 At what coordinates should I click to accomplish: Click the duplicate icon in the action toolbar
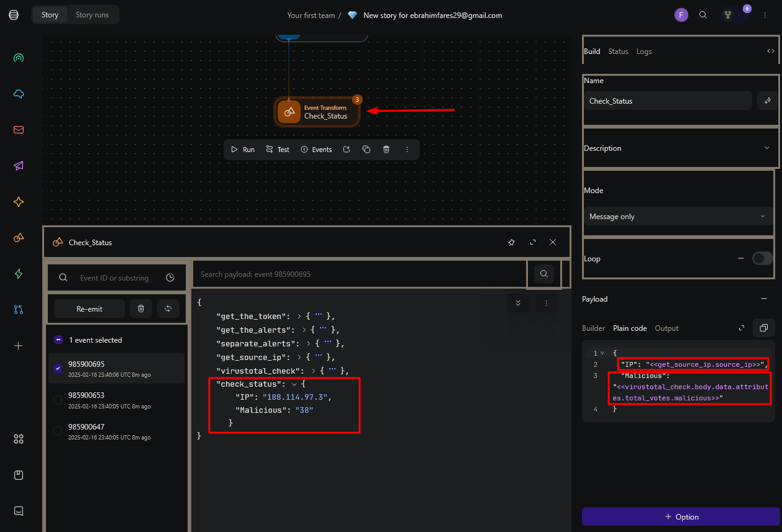pyautogui.click(x=366, y=150)
